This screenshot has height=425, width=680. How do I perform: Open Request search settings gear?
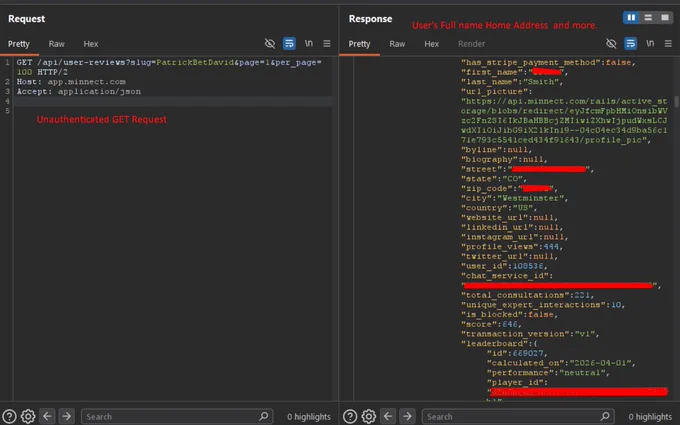coord(28,416)
